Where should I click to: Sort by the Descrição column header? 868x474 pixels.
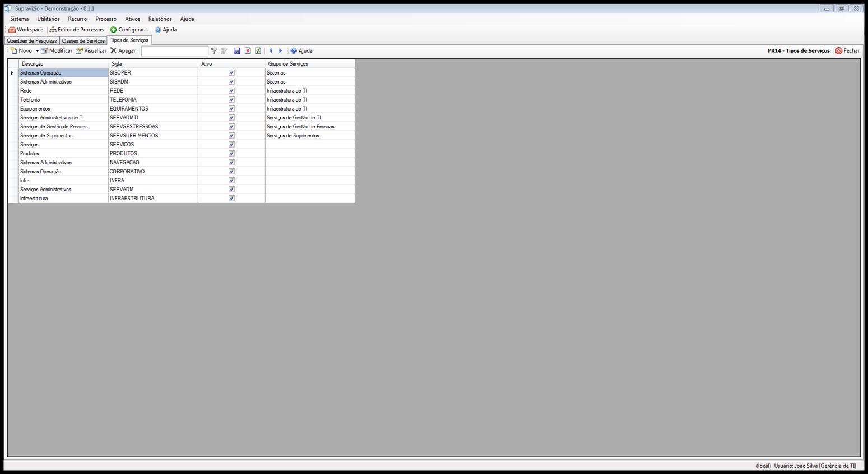point(63,64)
